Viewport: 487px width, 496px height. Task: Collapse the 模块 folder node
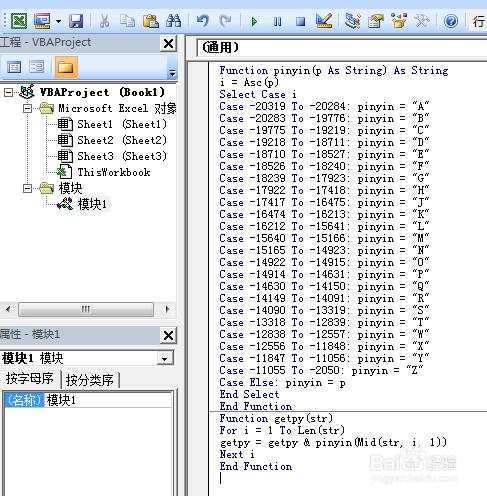[27, 189]
